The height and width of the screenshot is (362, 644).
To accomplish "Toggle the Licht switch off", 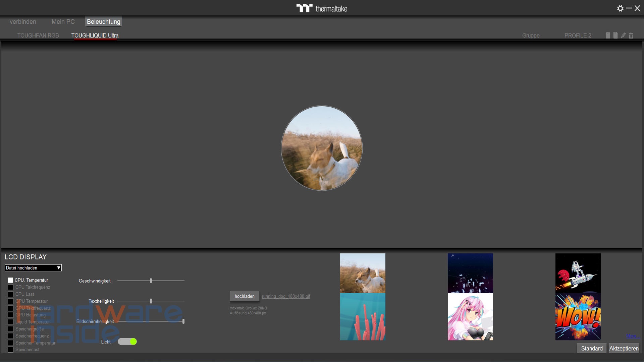I will (127, 342).
